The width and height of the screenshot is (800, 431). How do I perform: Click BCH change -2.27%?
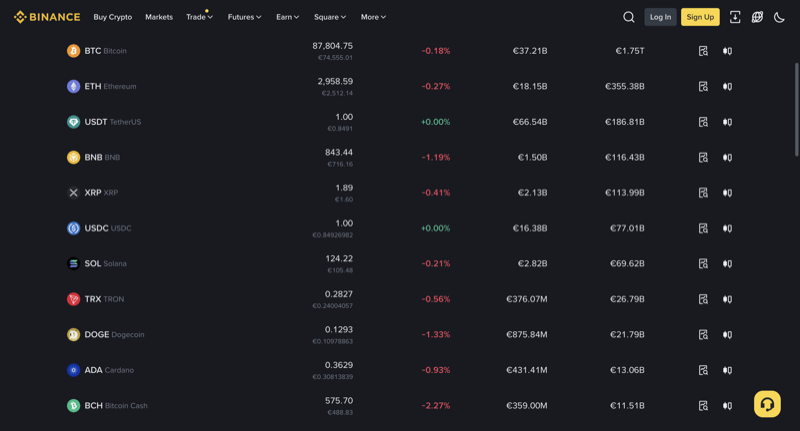pos(436,405)
